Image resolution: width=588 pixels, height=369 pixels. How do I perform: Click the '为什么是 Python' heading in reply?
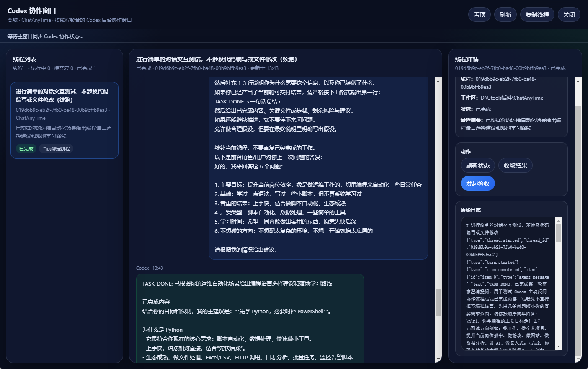pos(162,330)
